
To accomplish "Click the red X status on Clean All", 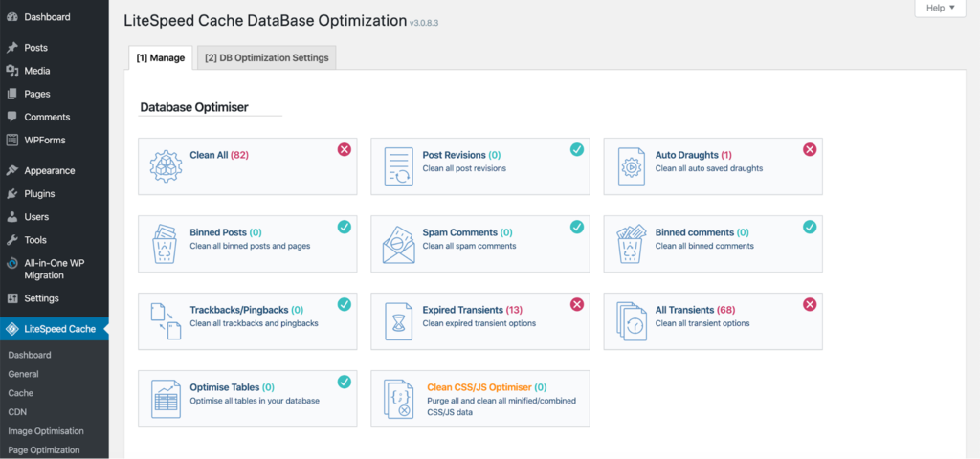I will [345, 149].
